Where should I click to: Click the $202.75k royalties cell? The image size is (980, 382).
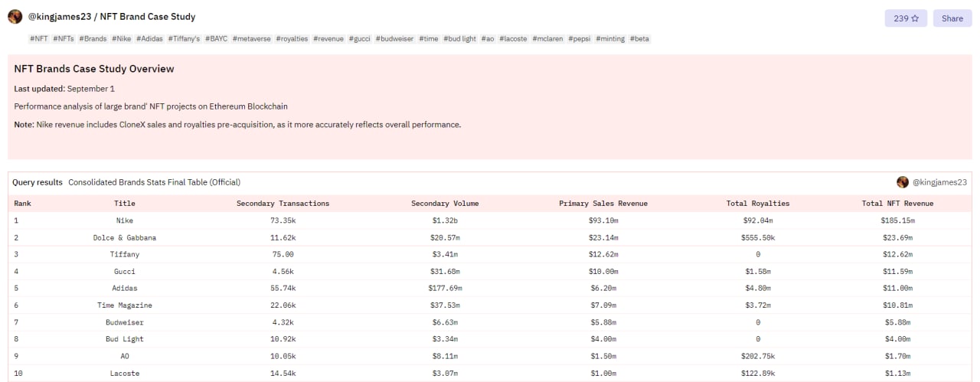coord(758,356)
